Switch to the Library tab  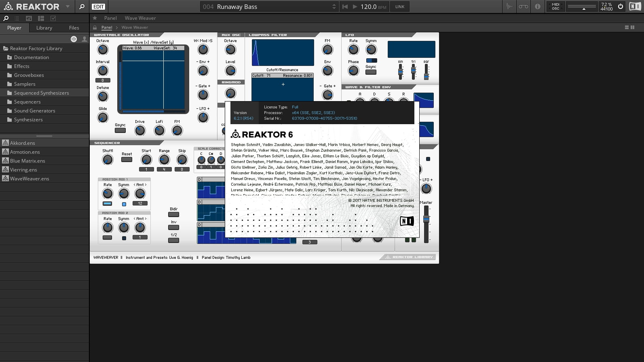[x=44, y=28]
